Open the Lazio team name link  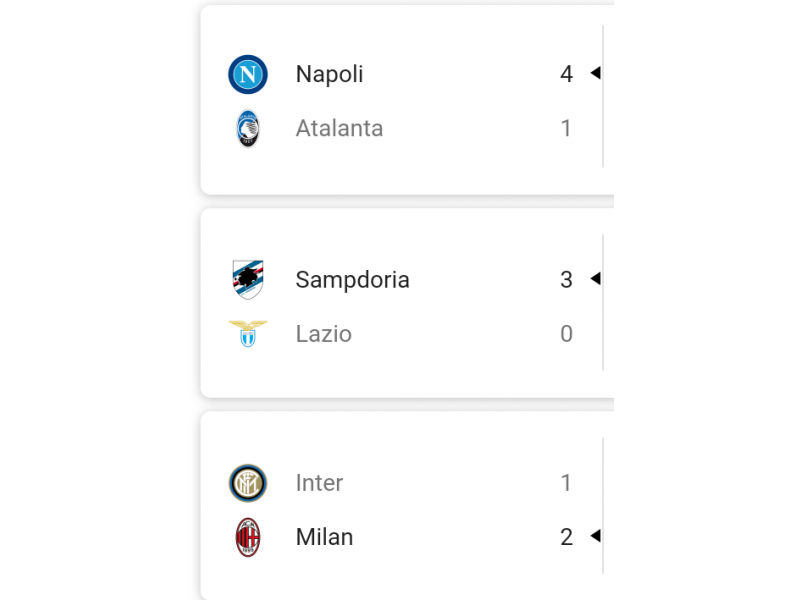pyautogui.click(x=324, y=334)
